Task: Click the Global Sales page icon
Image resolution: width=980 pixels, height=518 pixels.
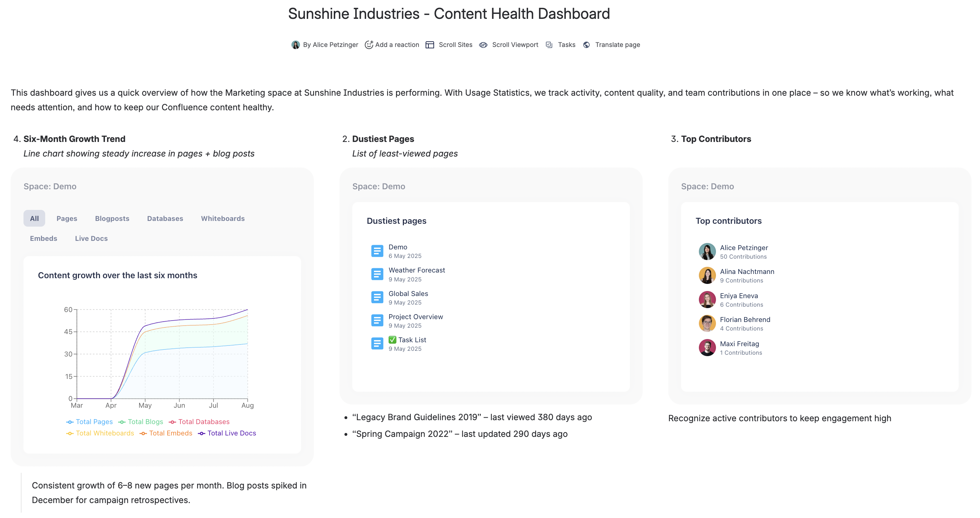Action: (377, 297)
